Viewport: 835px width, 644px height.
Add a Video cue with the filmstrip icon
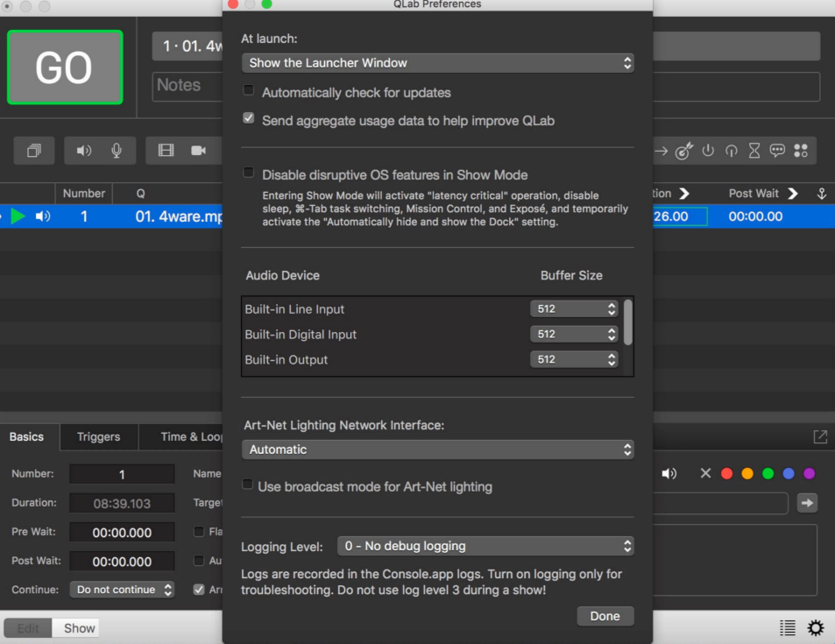point(166,151)
